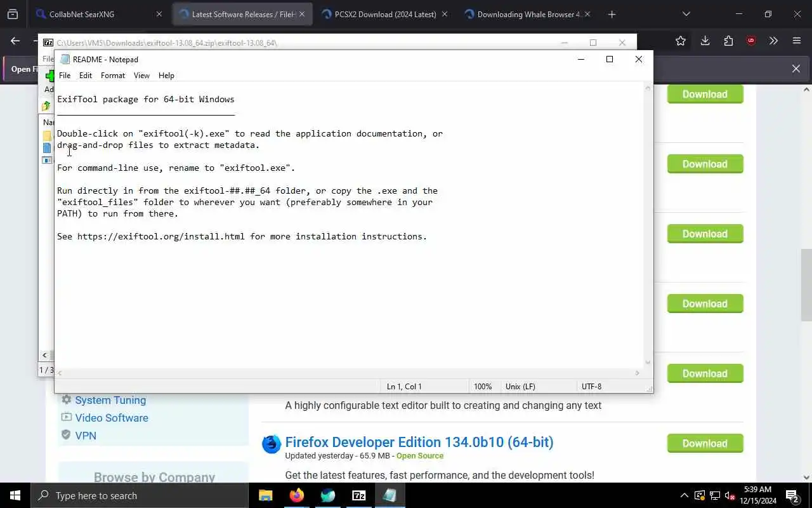Open Notepad Format menu
Screen dimensions: 812x508
[x=113, y=75]
